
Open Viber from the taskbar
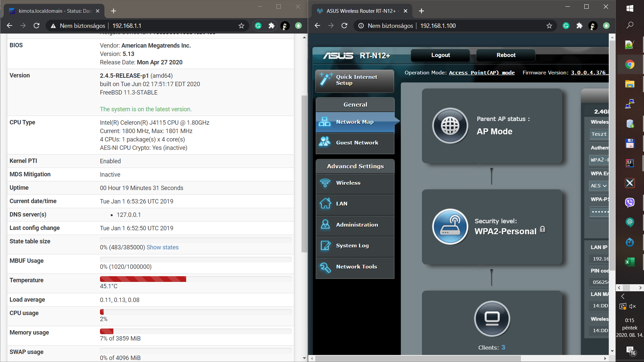tap(630, 202)
